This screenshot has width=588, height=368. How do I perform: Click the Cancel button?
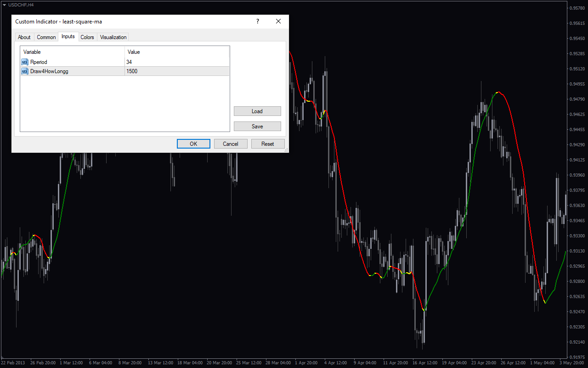pyautogui.click(x=231, y=144)
